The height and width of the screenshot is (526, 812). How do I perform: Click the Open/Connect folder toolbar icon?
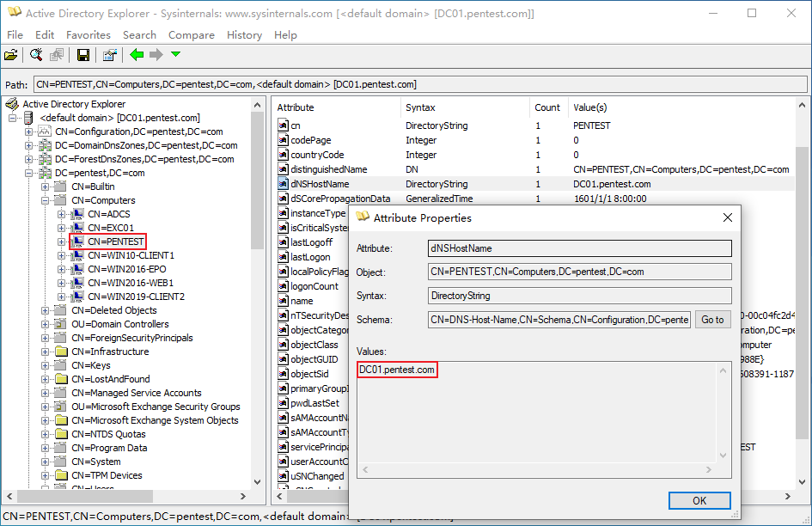tap(11, 55)
